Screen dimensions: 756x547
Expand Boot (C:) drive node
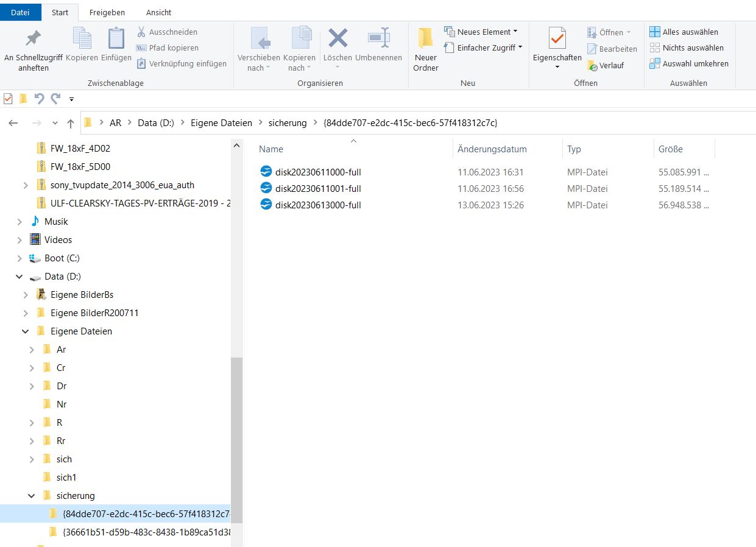(x=19, y=258)
